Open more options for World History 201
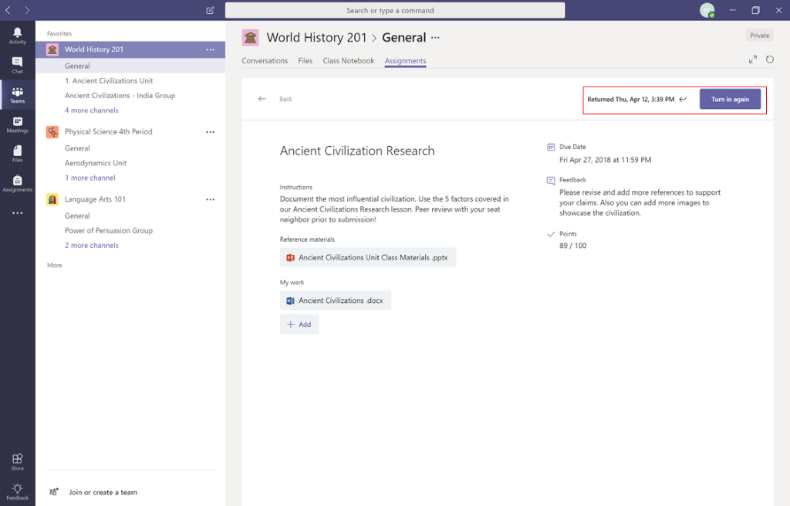Screen dimensions: 790x506 point(210,49)
